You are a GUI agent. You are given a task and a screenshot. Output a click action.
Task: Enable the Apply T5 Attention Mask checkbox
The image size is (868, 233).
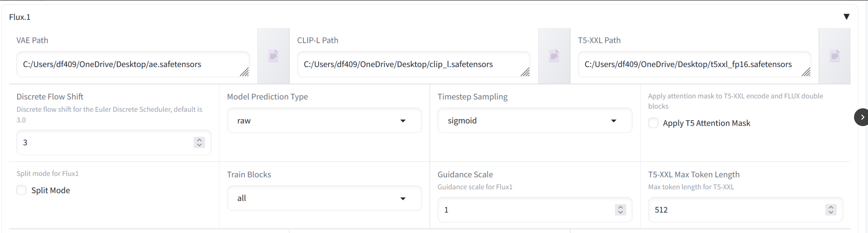(x=653, y=123)
